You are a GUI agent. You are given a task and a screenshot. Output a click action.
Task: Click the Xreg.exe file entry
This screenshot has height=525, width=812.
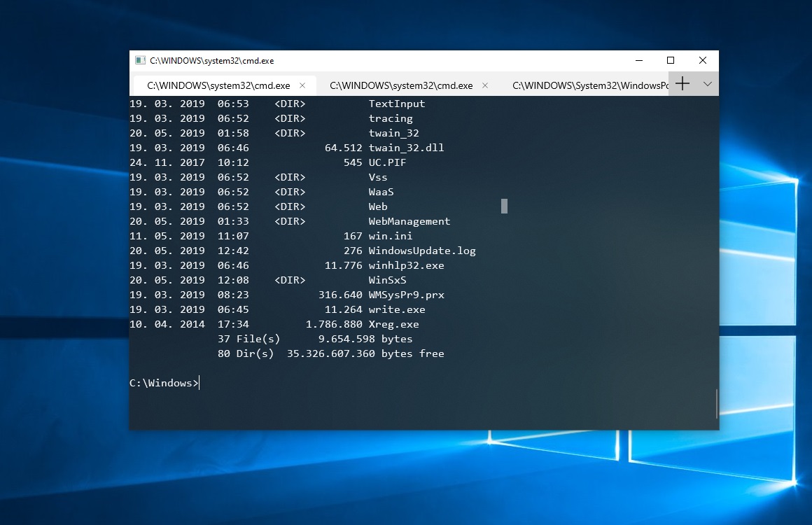point(393,324)
